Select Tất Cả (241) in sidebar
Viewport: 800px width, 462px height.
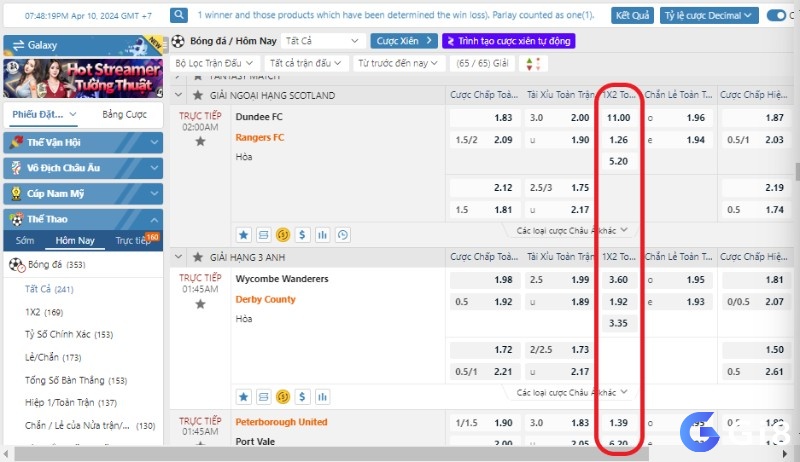click(49, 289)
